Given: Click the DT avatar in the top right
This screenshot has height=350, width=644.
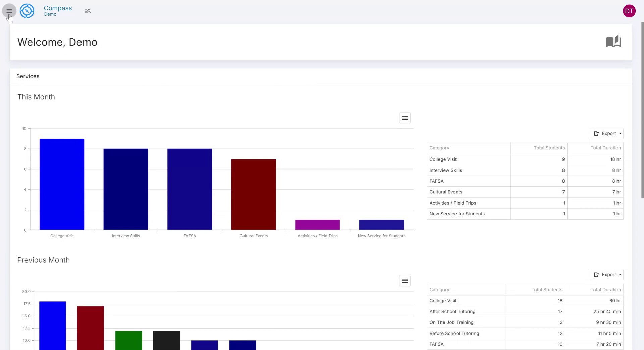Looking at the screenshot, I should pyautogui.click(x=629, y=11).
